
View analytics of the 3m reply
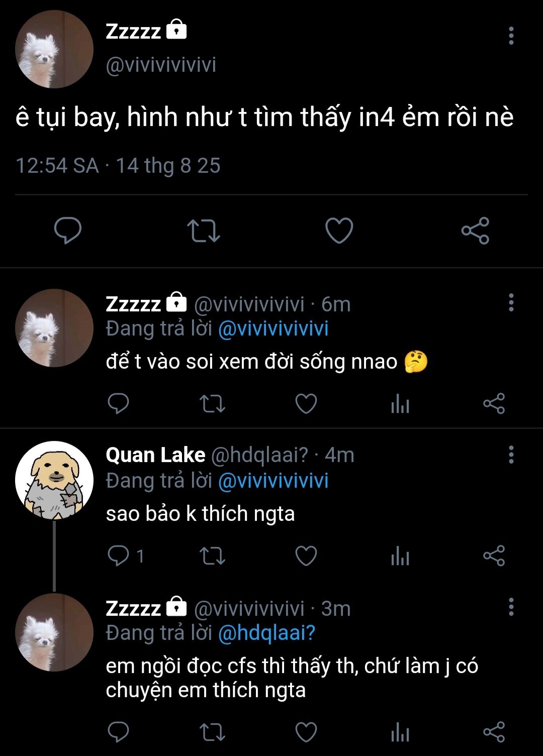400,732
